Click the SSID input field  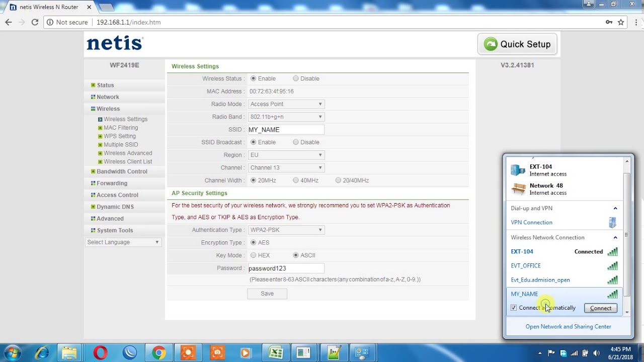click(x=286, y=130)
